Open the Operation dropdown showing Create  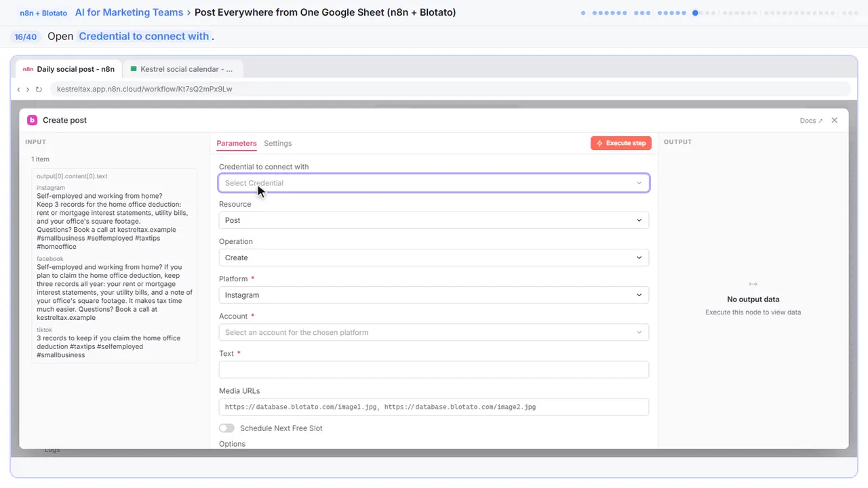click(434, 258)
